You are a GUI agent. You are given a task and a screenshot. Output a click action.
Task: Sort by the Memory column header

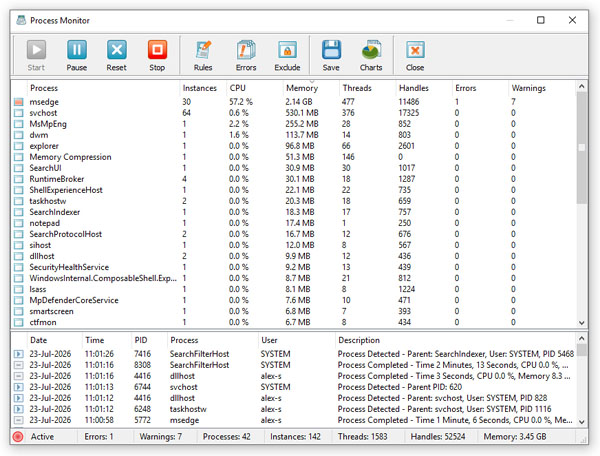point(311,88)
